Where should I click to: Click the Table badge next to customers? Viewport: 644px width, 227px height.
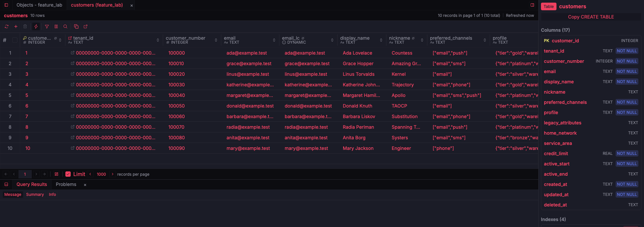click(549, 6)
